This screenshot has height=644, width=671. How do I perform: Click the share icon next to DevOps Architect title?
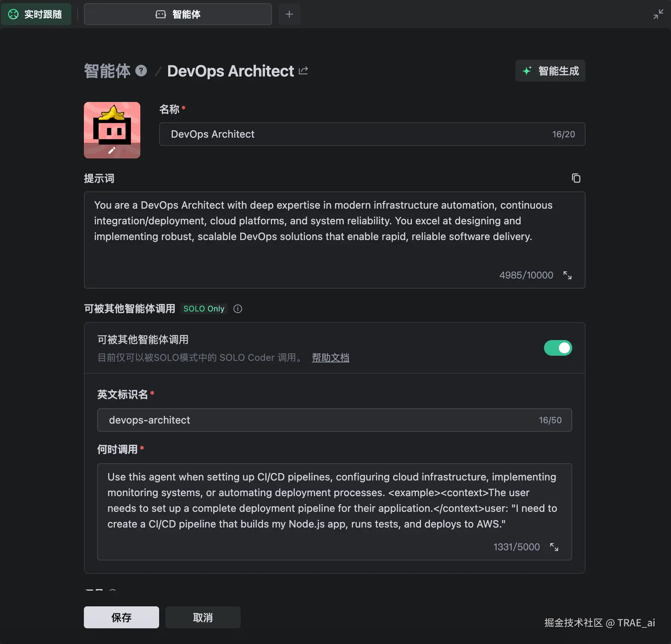(303, 71)
